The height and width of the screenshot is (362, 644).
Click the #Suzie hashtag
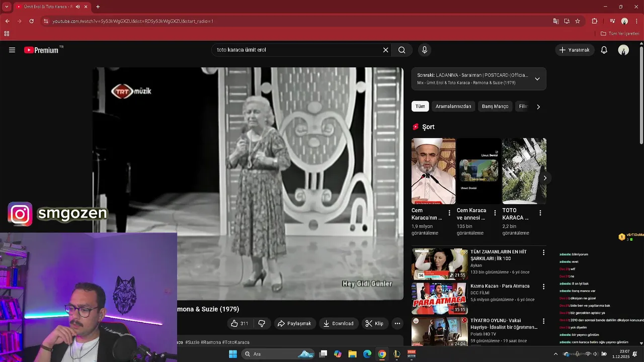192,342
